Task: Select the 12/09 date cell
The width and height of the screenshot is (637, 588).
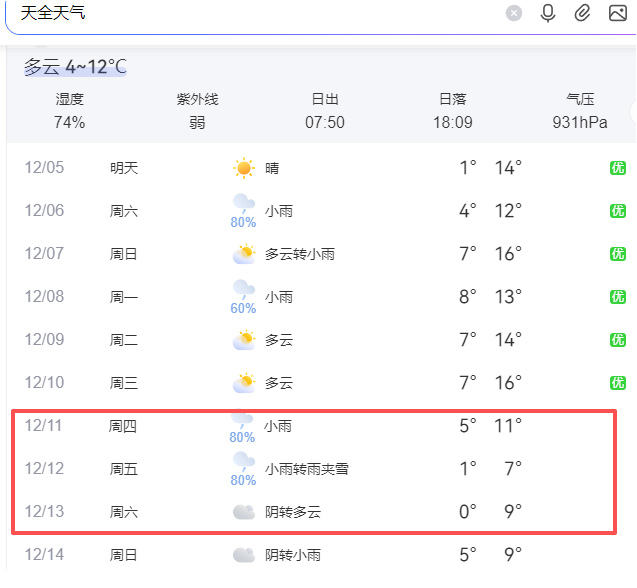Action: point(44,339)
